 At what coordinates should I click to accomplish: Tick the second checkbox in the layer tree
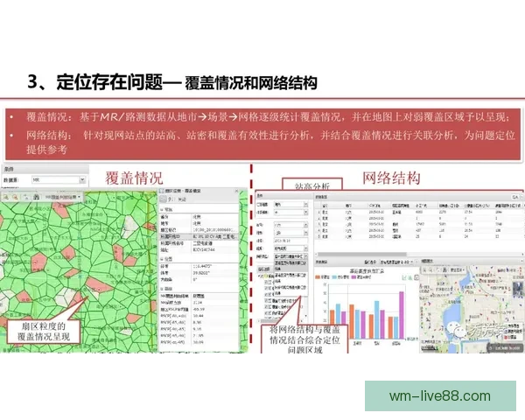pyautogui.click(x=267, y=289)
